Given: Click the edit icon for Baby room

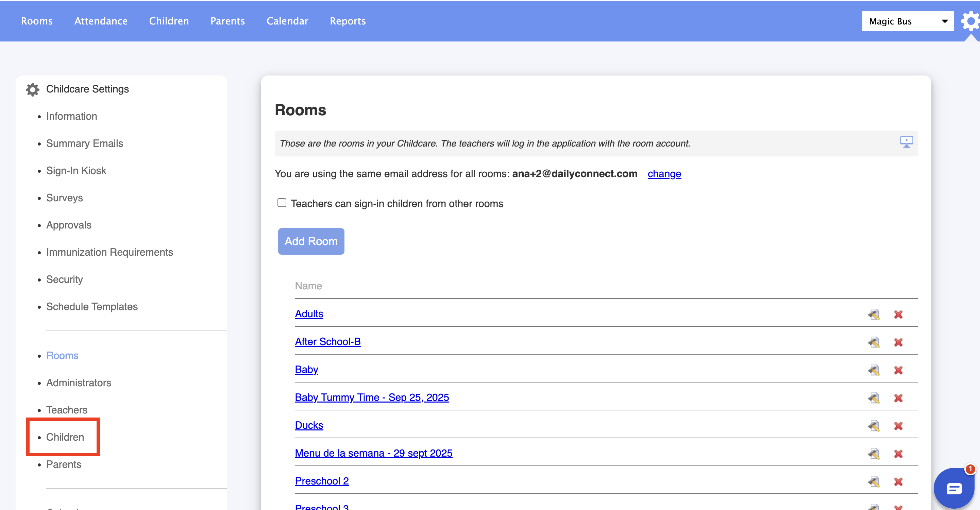Looking at the screenshot, I should [x=874, y=370].
